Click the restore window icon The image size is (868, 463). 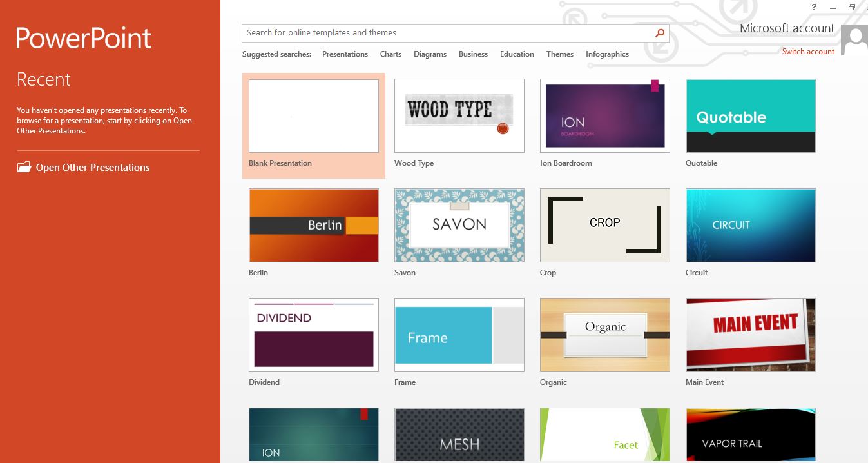(x=851, y=7)
